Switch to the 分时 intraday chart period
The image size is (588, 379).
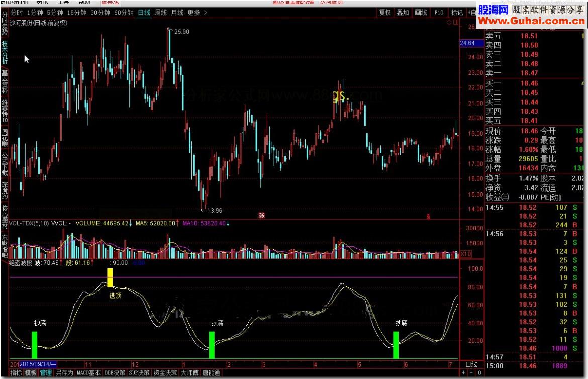tap(17, 13)
